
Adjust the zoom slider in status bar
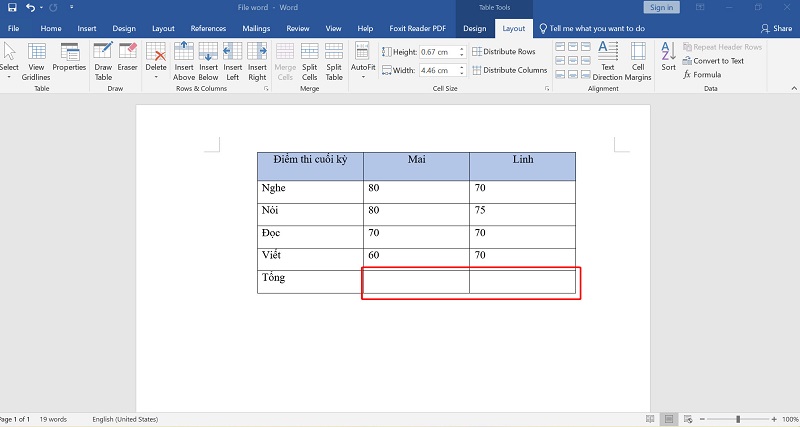click(738, 419)
